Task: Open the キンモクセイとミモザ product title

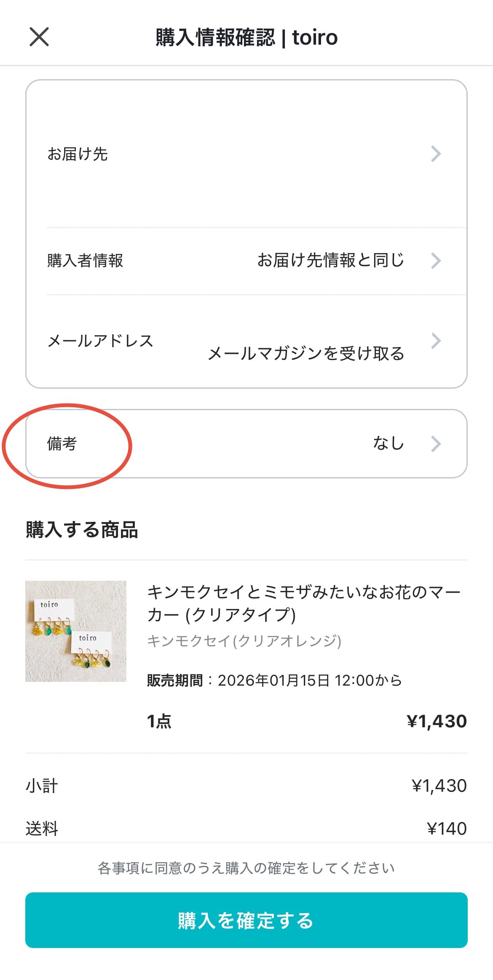Action: point(303,603)
